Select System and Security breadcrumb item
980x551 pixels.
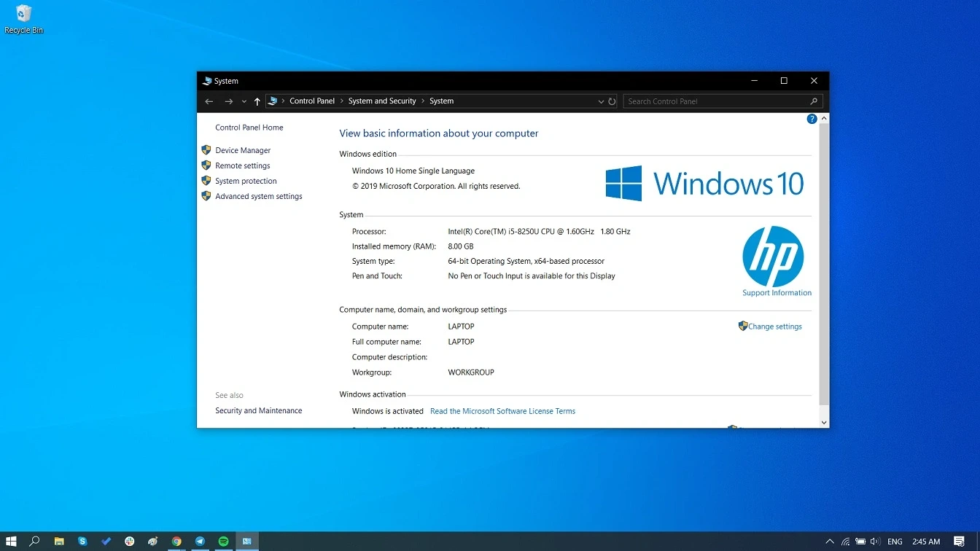point(381,101)
